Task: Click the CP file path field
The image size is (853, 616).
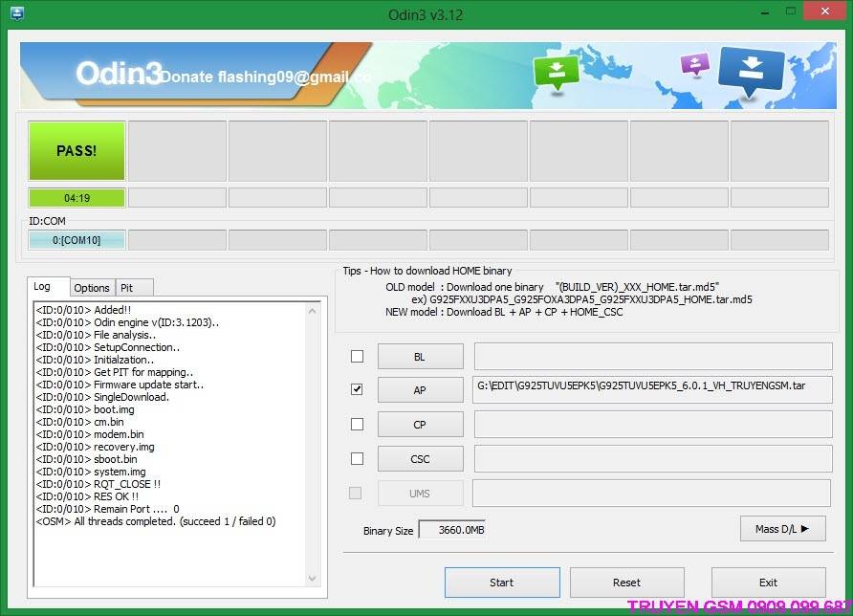Action: 653,425
